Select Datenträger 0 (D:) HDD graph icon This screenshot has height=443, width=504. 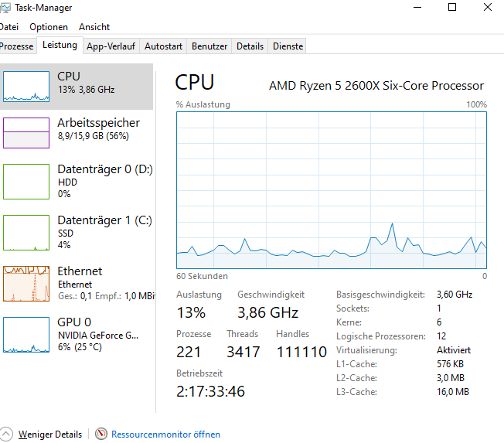tap(27, 181)
